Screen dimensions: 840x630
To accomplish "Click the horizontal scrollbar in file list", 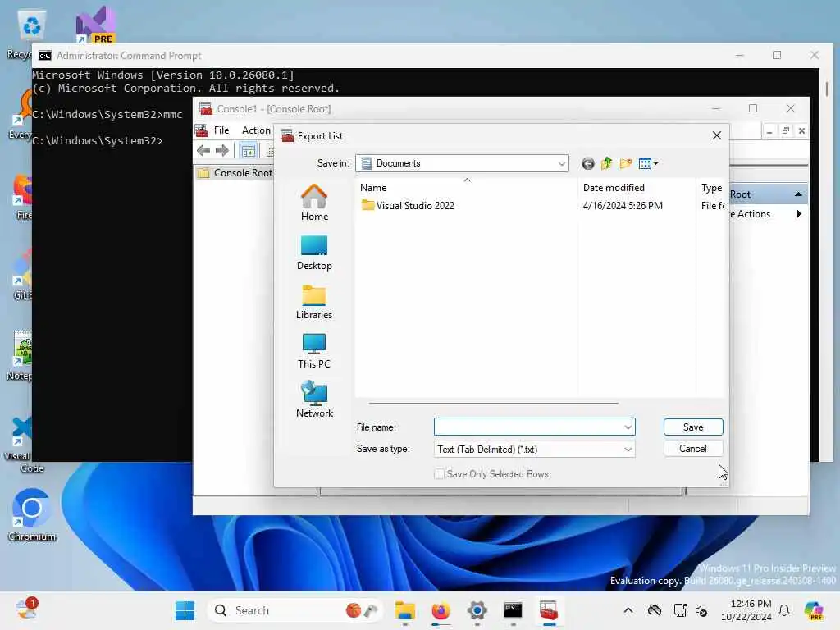I will [493, 404].
